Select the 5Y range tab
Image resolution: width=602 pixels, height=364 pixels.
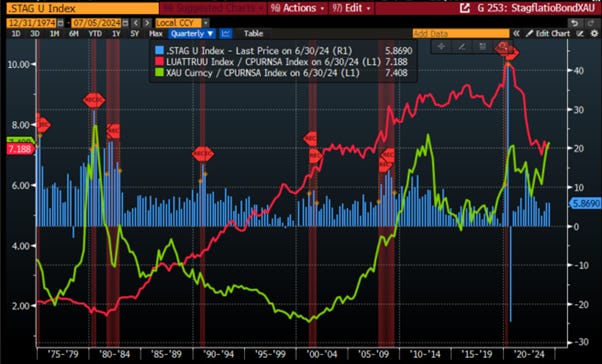[x=134, y=34]
